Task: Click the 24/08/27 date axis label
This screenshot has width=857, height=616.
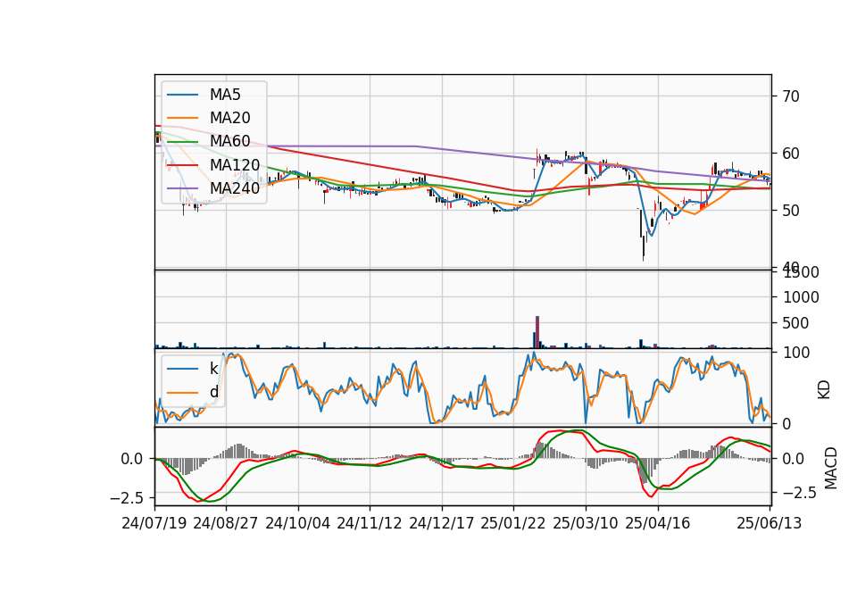Action: click(226, 523)
